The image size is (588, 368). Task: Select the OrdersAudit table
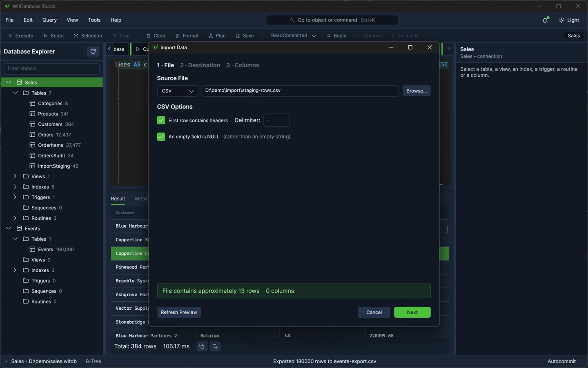(x=51, y=155)
